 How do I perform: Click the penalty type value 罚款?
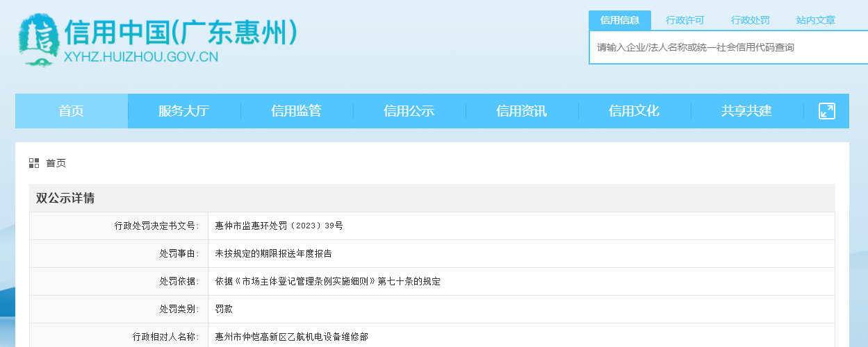tap(224, 309)
